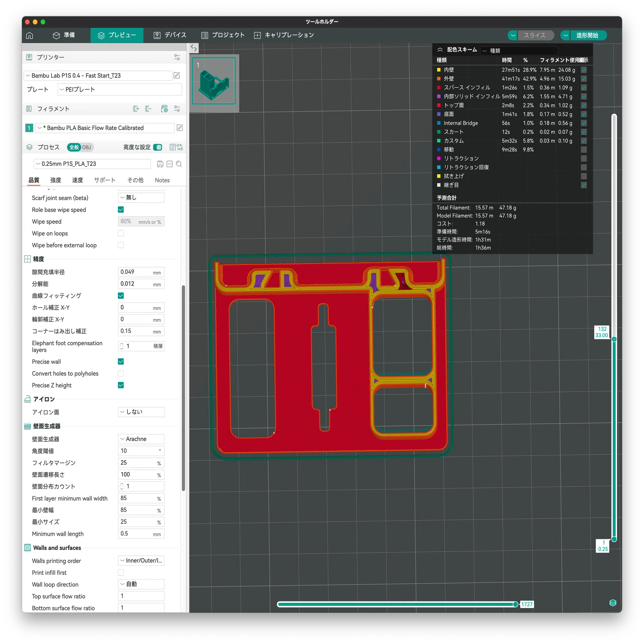Click the remove filament icon
The image size is (644, 644).
(148, 109)
